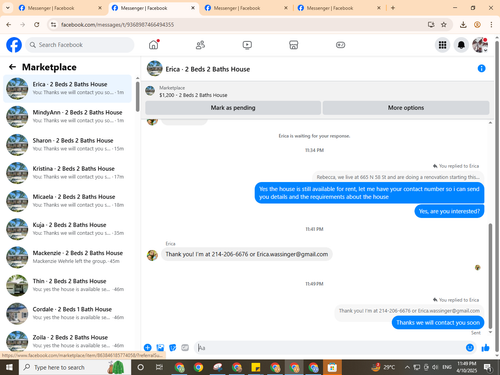Screen dimensions: 500x375
Task: Bookmark this page with the star
Action: pos(444,24)
